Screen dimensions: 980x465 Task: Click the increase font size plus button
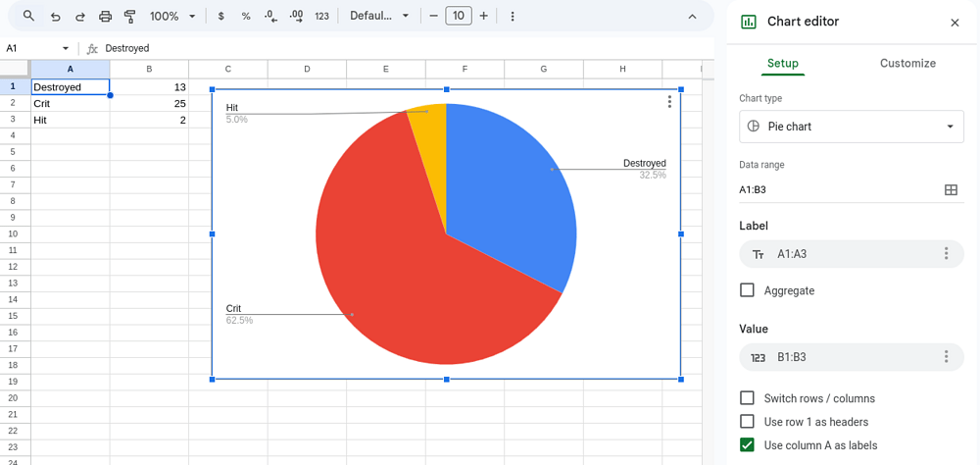click(483, 16)
